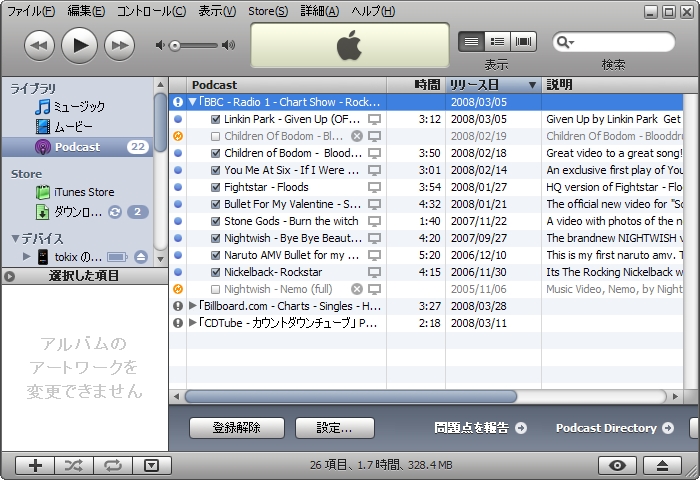Open the 編集(E) menu
The width and height of the screenshot is (700, 480).
[86, 11]
